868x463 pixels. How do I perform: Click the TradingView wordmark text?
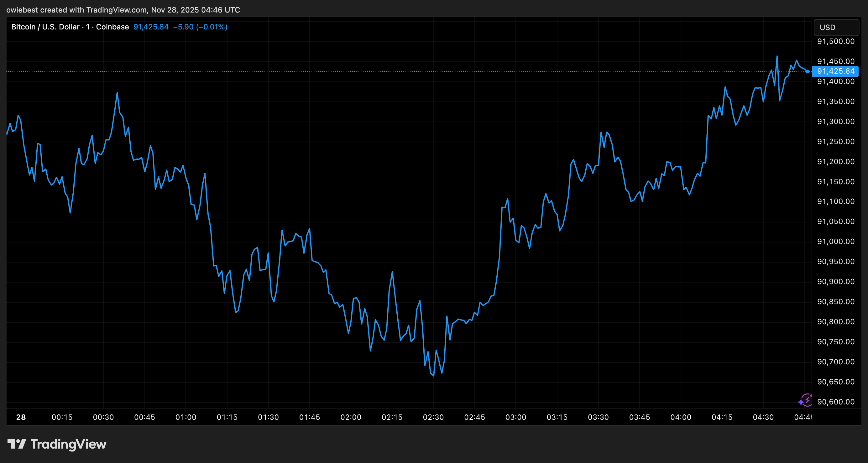[68, 444]
